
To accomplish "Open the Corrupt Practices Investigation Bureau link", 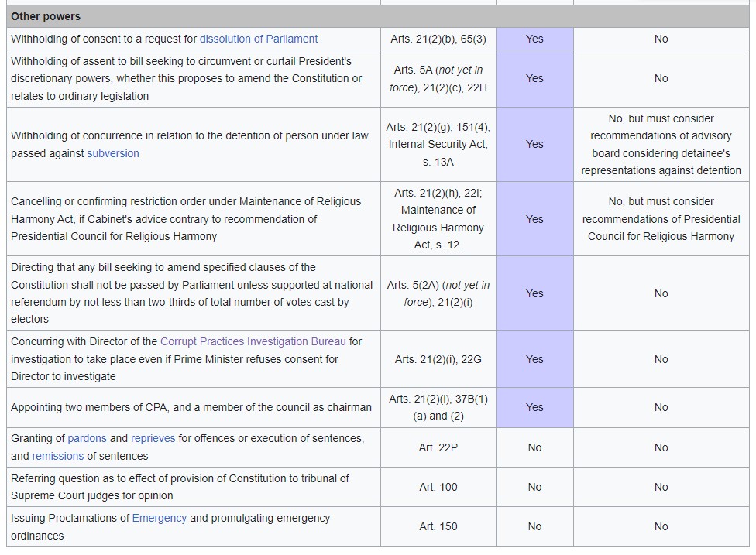I will click(253, 341).
